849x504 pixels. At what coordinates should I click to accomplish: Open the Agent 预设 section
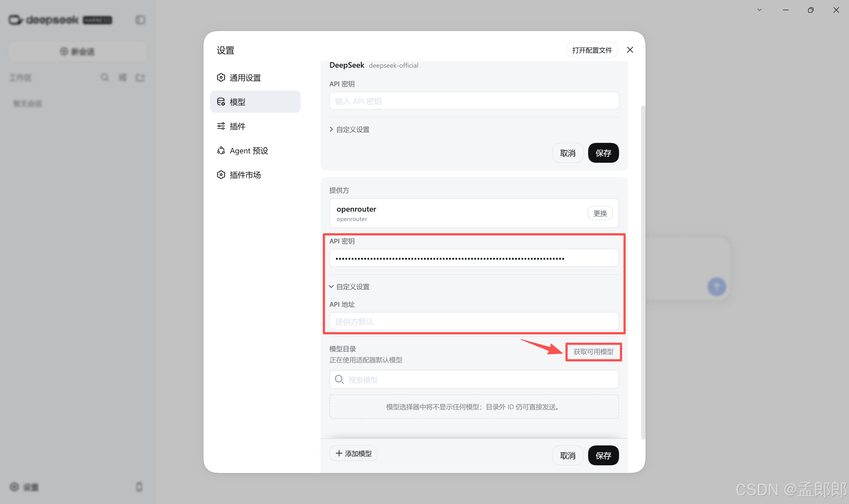(255, 150)
